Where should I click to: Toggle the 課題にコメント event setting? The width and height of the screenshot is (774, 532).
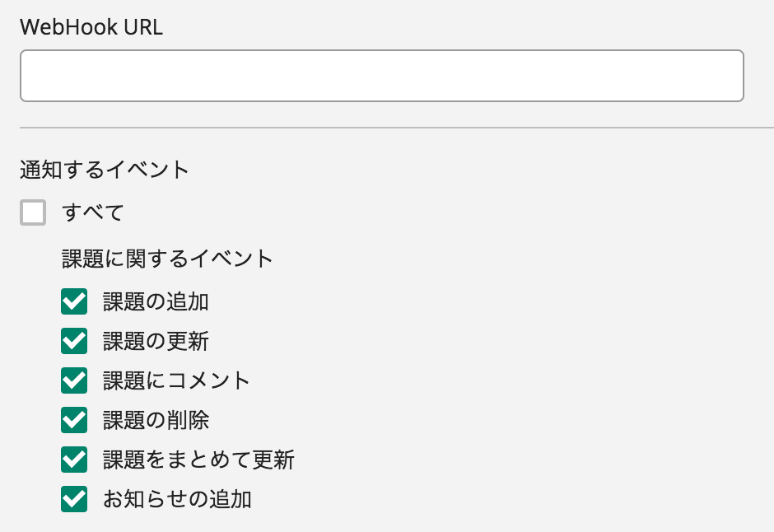click(74, 380)
